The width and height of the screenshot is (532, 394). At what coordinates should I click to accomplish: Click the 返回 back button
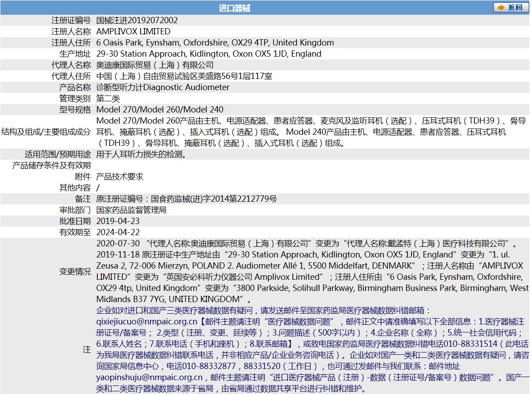(x=511, y=8)
